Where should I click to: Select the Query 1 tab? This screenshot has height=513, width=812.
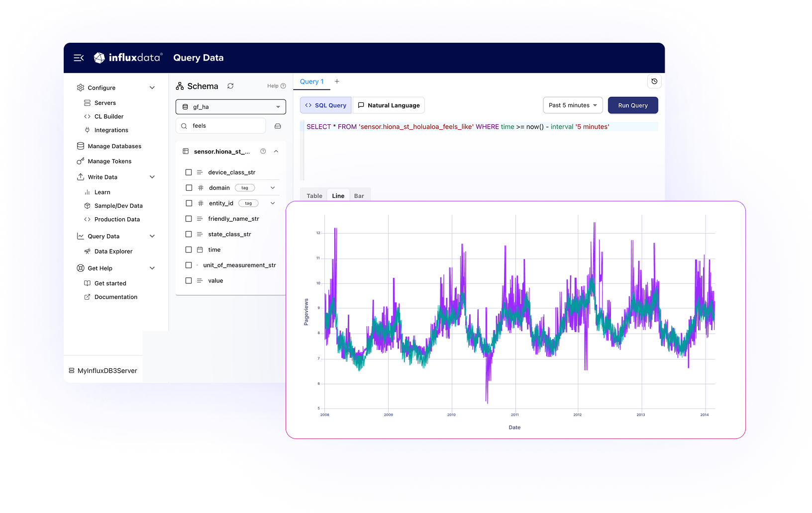tap(312, 82)
